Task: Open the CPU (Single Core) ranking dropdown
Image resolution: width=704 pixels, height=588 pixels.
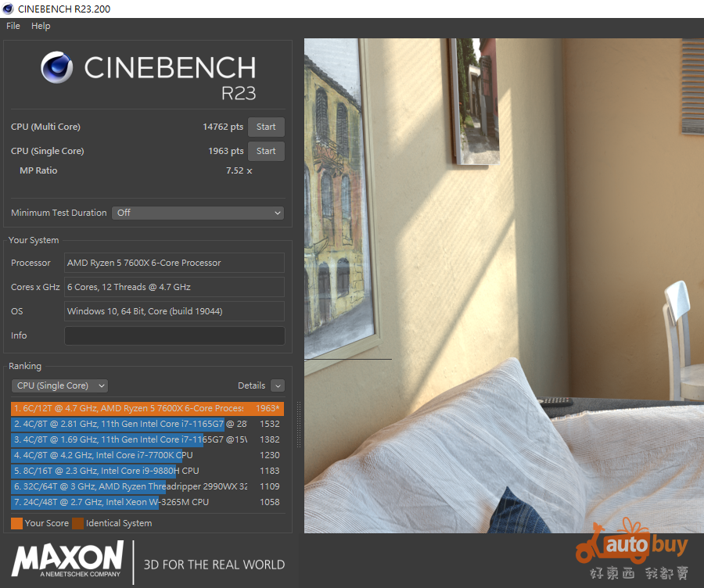Action: pos(59,385)
